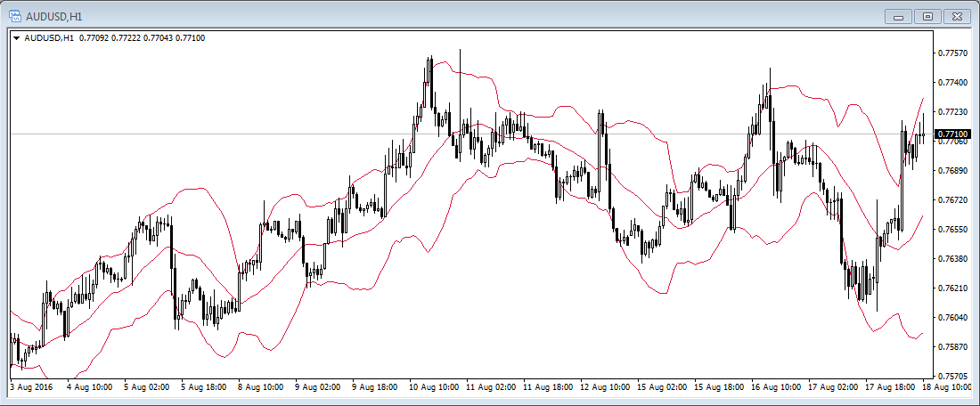Click the current price tag 0.77100
Image resolution: width=980 pixels, height=406 pixels.
[953, 133]
